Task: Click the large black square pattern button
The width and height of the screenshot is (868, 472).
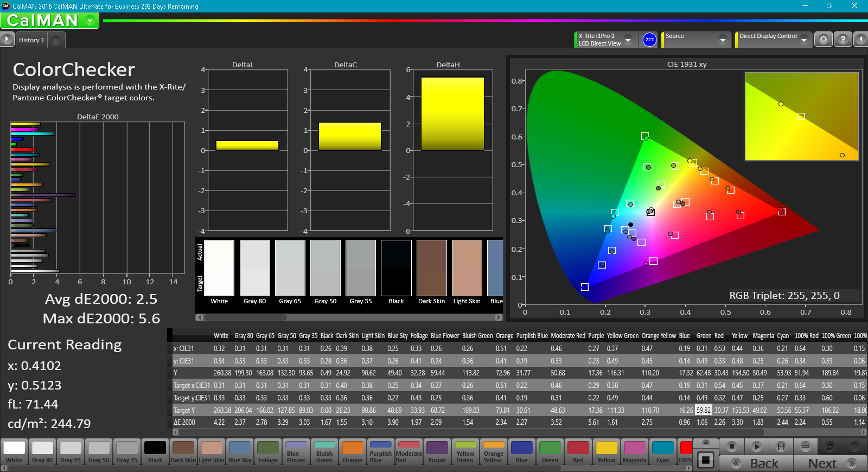Action: (x=705, y=460)
